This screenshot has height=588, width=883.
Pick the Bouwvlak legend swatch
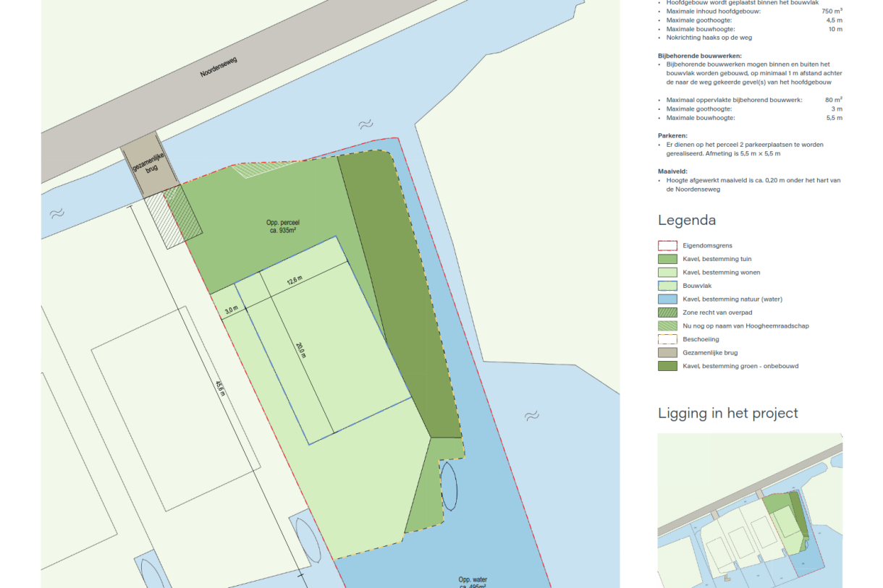point(667,286)
